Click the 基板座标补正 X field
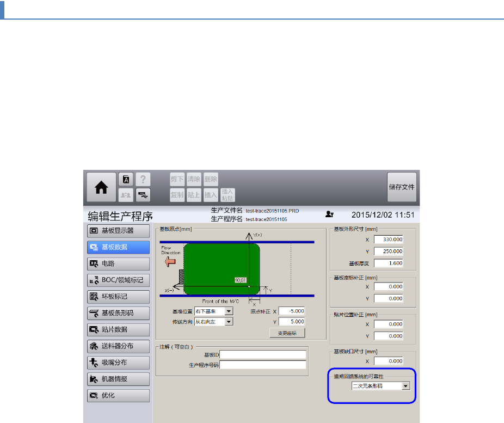 coord(388,287)
